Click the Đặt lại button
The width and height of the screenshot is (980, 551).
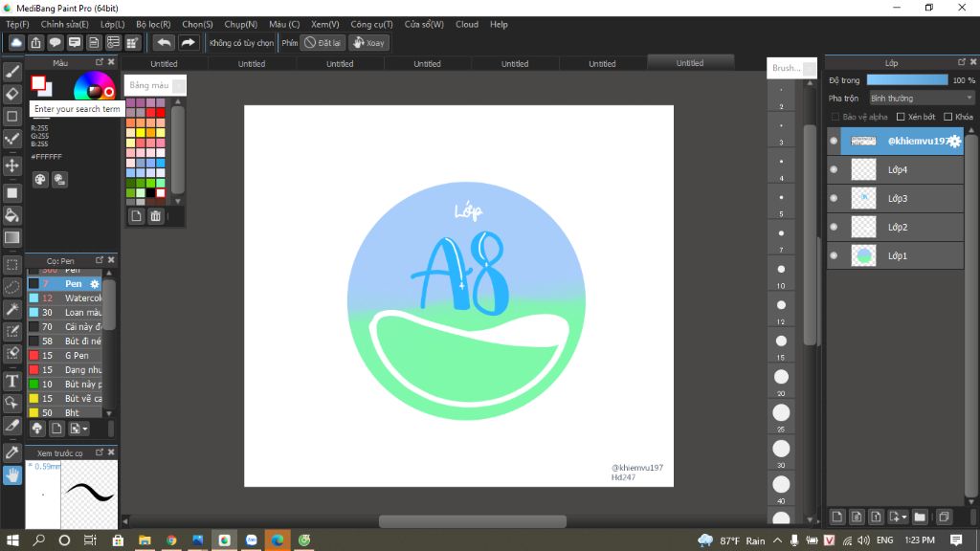pyautogui.click(x=323, y=42)
